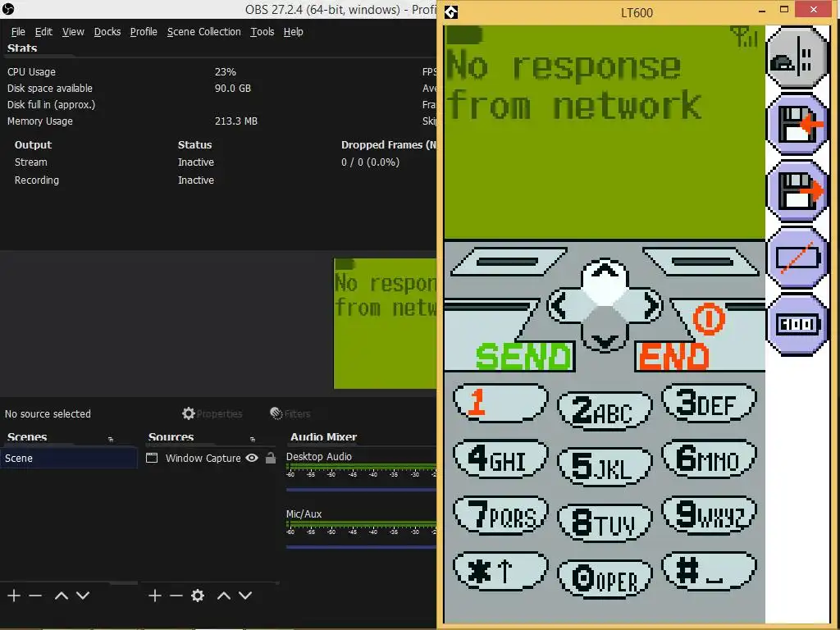Click the Recording row Inactive status
This screenshot has height=630, width=840.
[x=196, y=180]
